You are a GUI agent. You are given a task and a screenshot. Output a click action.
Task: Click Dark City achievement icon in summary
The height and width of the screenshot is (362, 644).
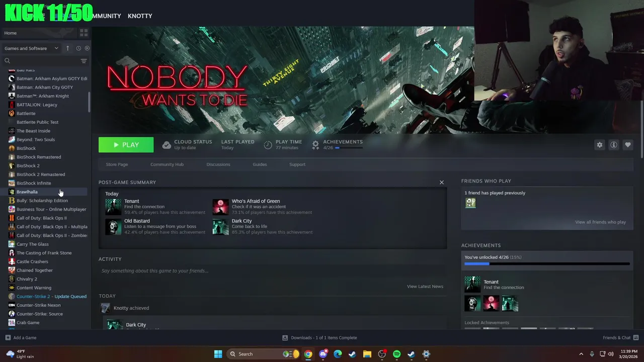(220, 226)
